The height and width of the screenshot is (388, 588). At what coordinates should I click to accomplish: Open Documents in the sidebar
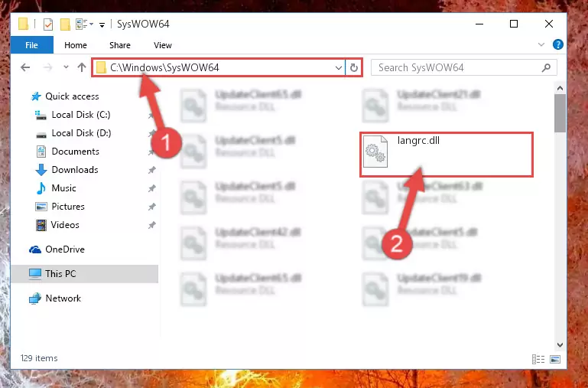pos(76,152)
